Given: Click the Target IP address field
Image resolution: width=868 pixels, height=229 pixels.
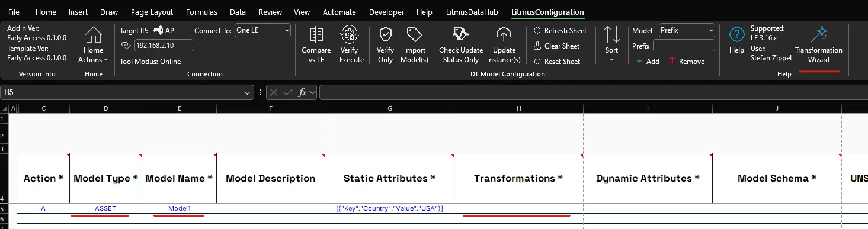Looking at the screenshot, I should tap(164, 46).
